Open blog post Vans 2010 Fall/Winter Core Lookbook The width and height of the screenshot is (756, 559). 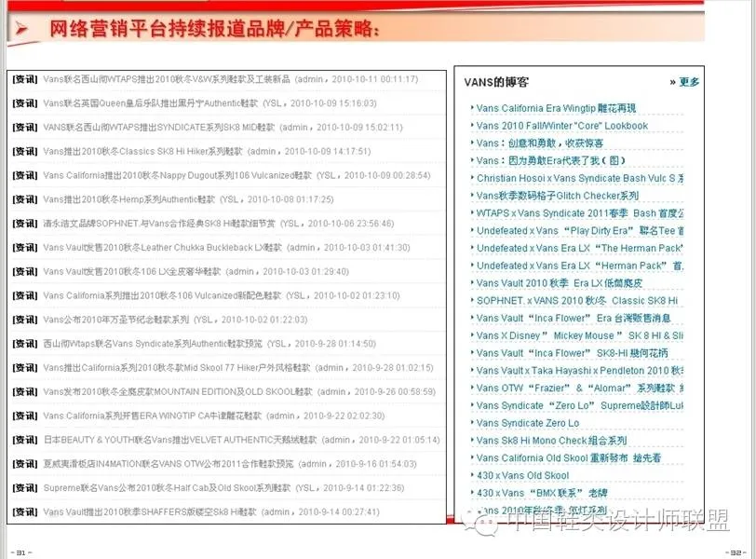coord(562,126)
